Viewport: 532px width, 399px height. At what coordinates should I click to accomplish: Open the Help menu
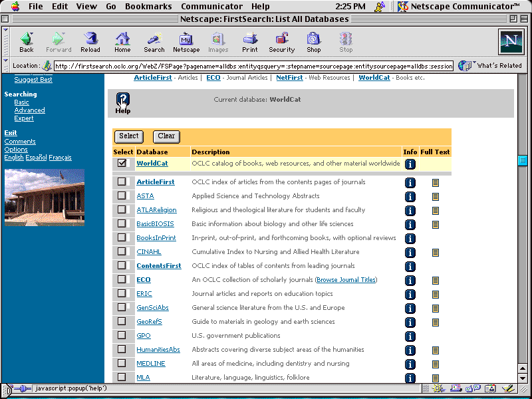[x=260, y=6]
